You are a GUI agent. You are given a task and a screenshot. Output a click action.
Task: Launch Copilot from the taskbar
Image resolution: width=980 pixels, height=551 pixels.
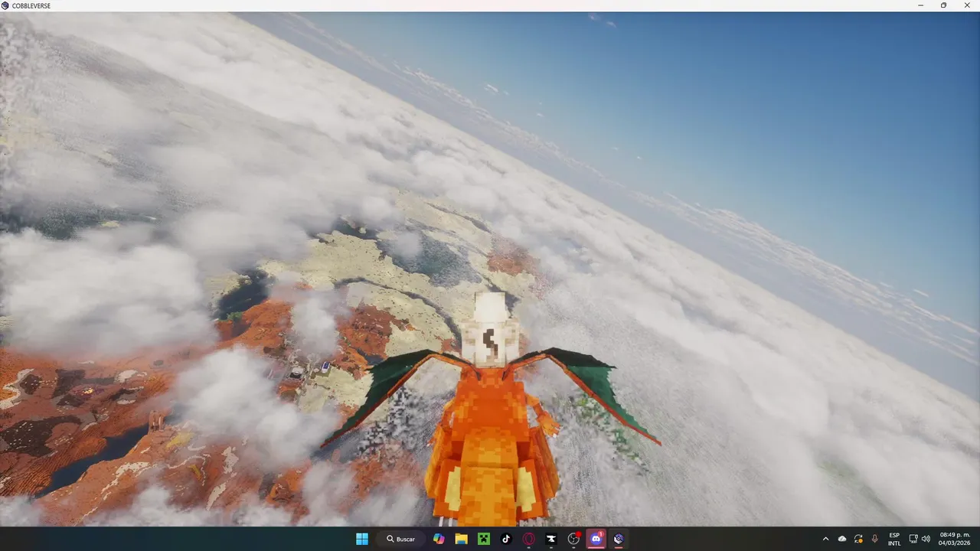pos(439,539)
